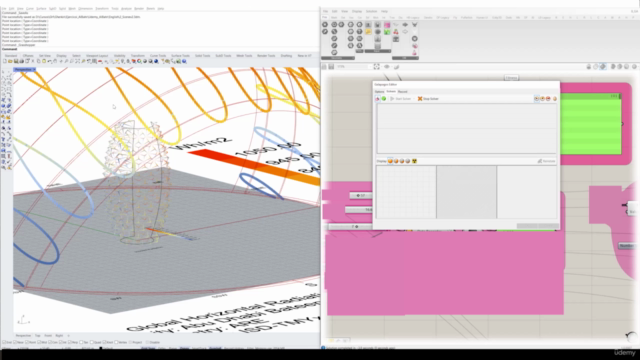Open Rhino Curve menu
Image resolution: width=640 pixels, height=360 pixels.
(30, 8)
